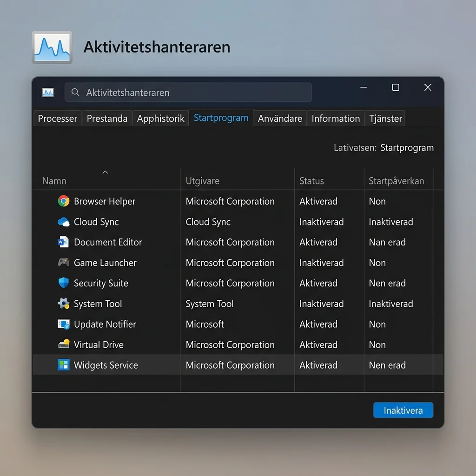Select the Update Notifier row name

(105, 324)
